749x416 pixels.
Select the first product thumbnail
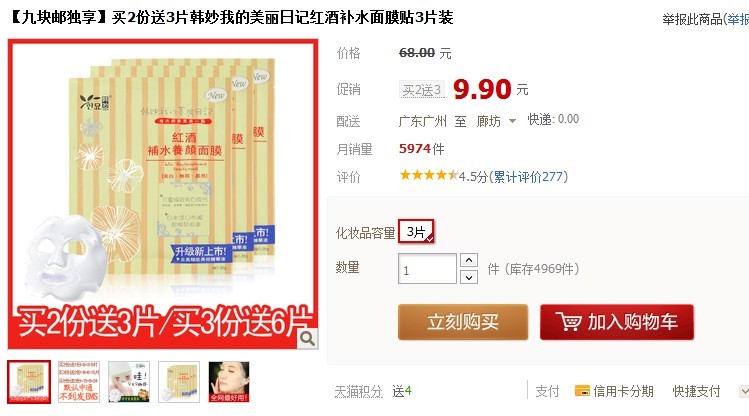click(29, 382)
